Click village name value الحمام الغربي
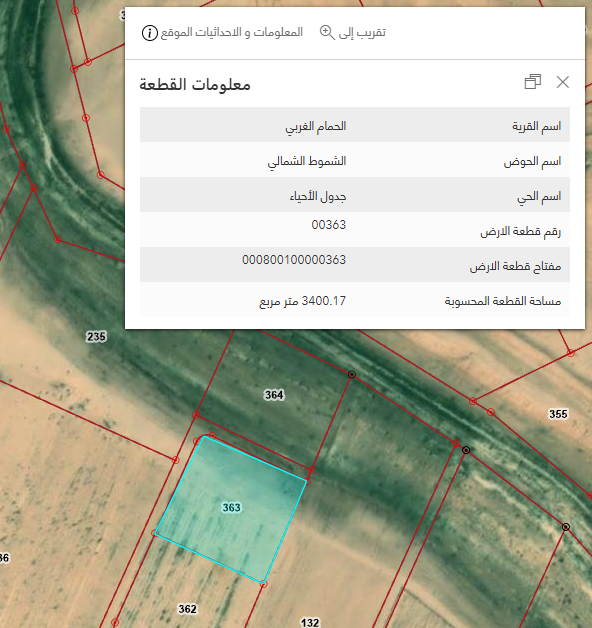The image size is (592, 628). click(316, 127)
